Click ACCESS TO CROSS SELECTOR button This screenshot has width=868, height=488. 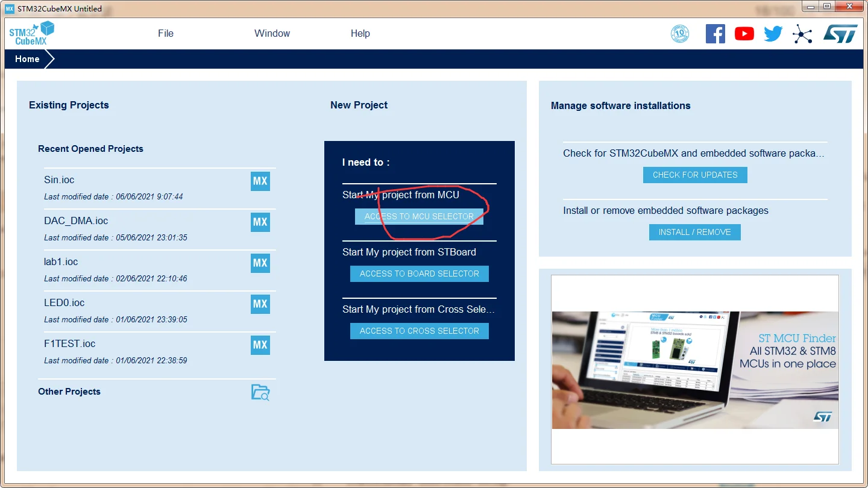pyautogui.click(x=419, y=331)
